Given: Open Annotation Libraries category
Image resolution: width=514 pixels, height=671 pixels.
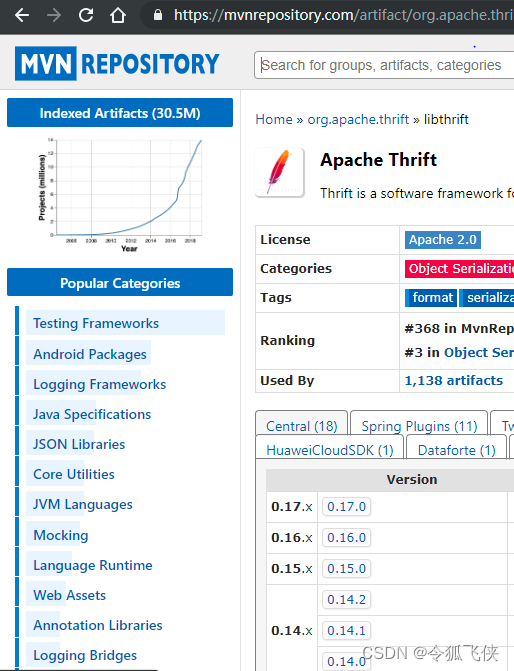Looking at the screenshot, I should (98, 625).
